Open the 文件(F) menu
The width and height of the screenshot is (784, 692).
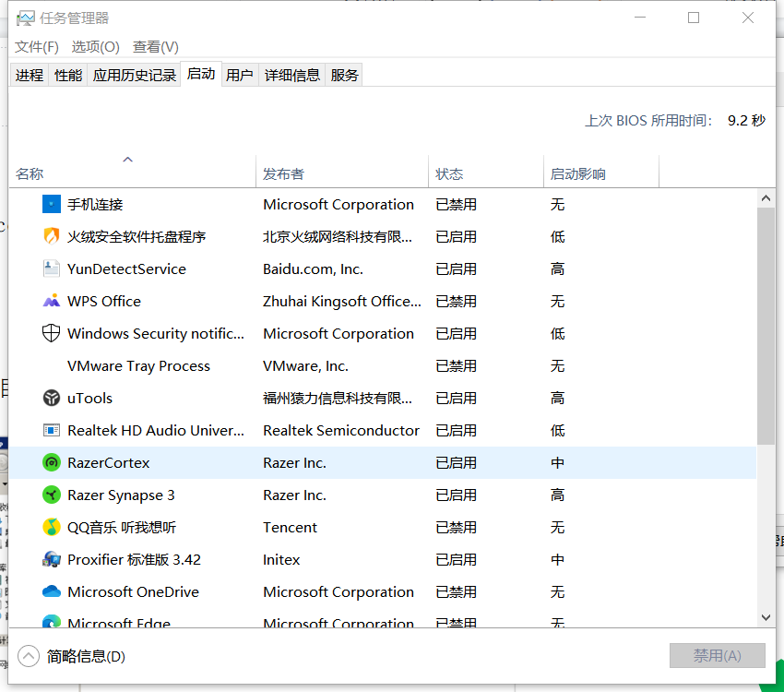pos(37,47)
